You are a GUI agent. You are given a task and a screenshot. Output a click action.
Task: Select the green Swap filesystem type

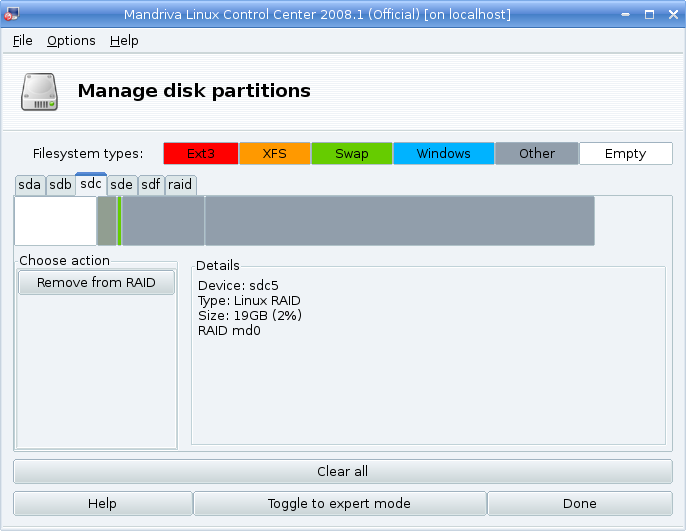click(352, 154)
